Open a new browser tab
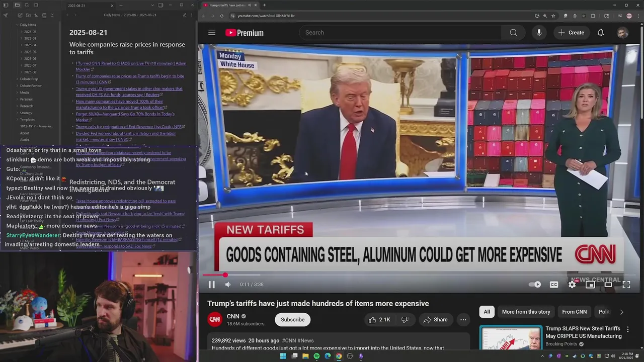Viewport: 644px width, 362px height. point(265,5)
